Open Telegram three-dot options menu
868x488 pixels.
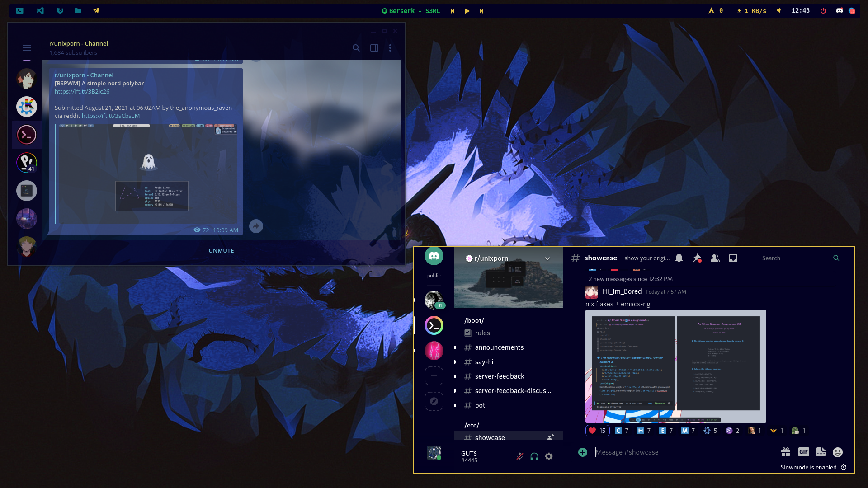pyautogui.click(x=390, y=48)
